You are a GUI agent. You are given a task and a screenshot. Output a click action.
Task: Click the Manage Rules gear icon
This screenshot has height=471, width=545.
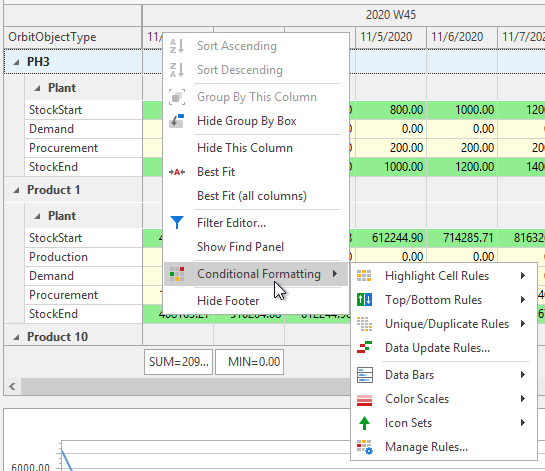coord(365,447)
